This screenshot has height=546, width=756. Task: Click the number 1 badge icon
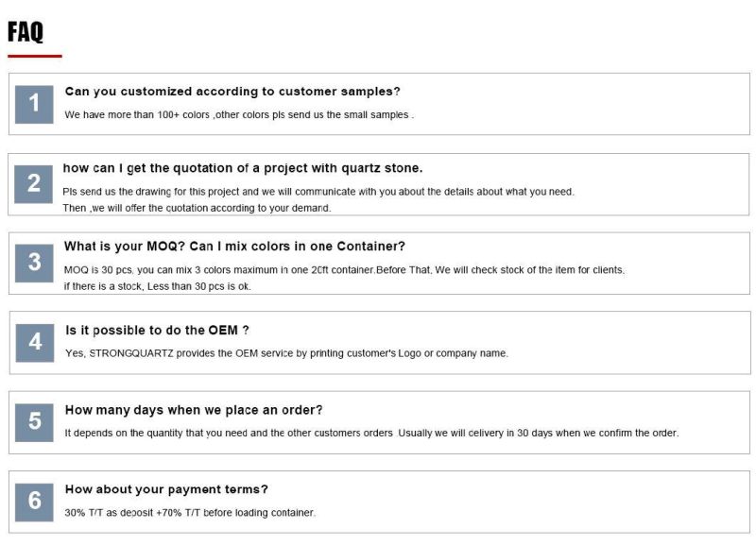(x=34, y=104)
